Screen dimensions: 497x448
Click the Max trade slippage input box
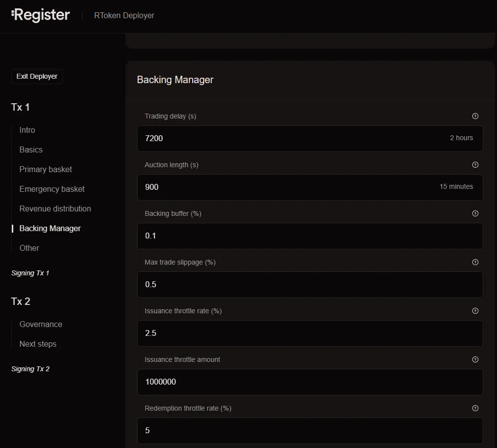click(310, 284)
